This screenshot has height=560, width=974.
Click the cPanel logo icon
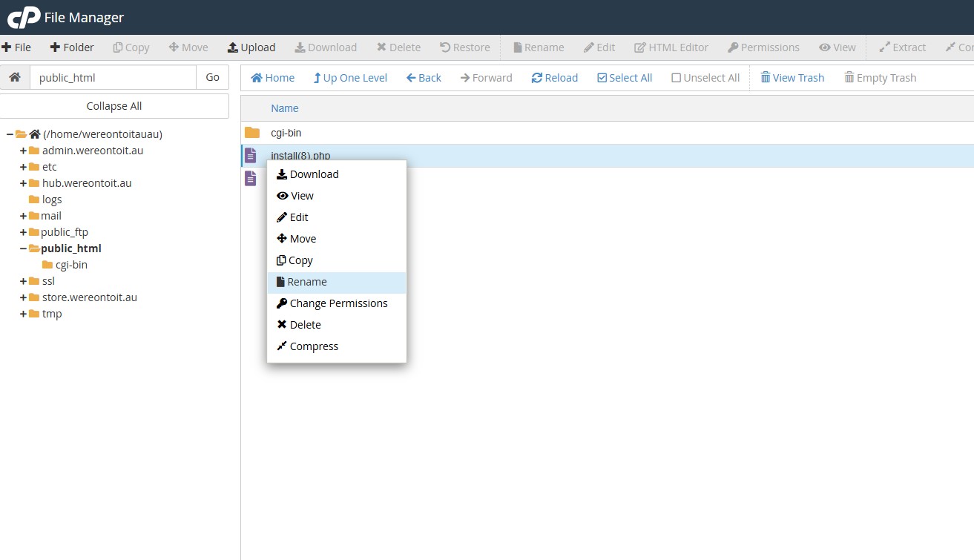click(x=24, y=17)
